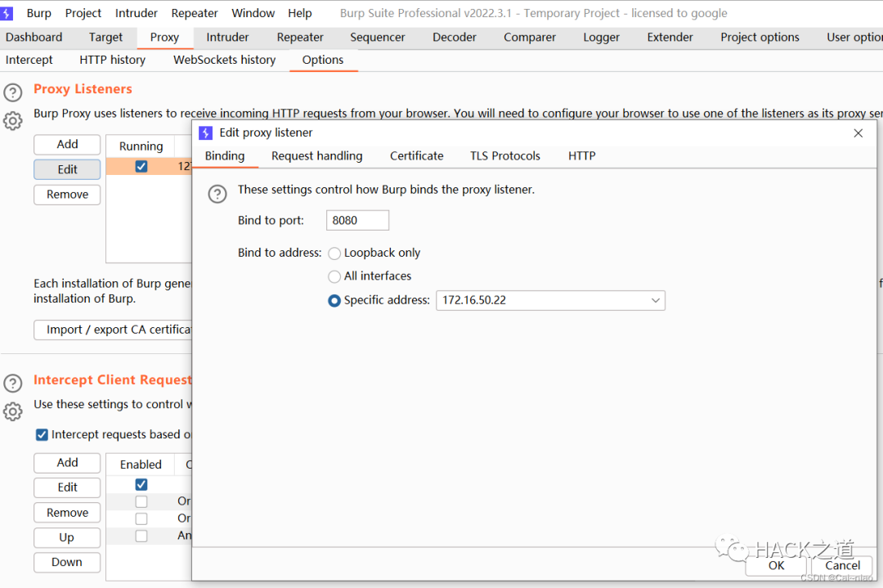Viewport: 883px width, 588px height.
Task: Select the Certificate dialog tab
Action: pos(417,156)
